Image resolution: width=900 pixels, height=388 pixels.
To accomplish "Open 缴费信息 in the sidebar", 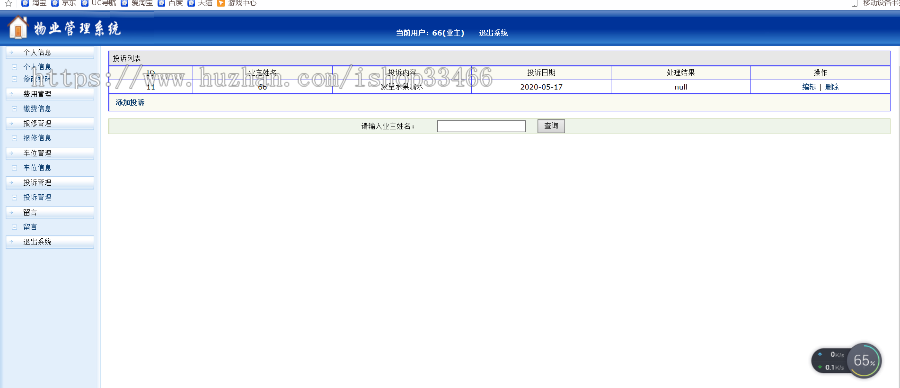I will pos(37,108).
